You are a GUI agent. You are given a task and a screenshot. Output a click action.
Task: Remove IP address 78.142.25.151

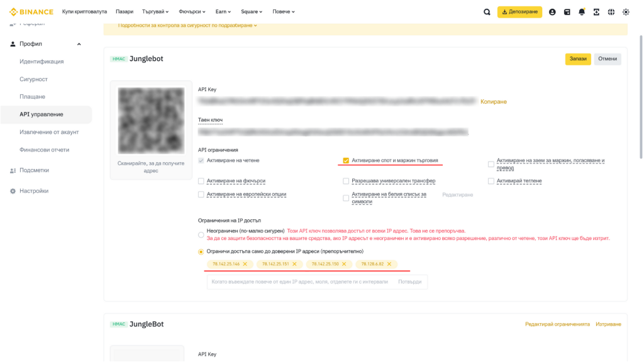pyautogui.click(x=294, y=264)
